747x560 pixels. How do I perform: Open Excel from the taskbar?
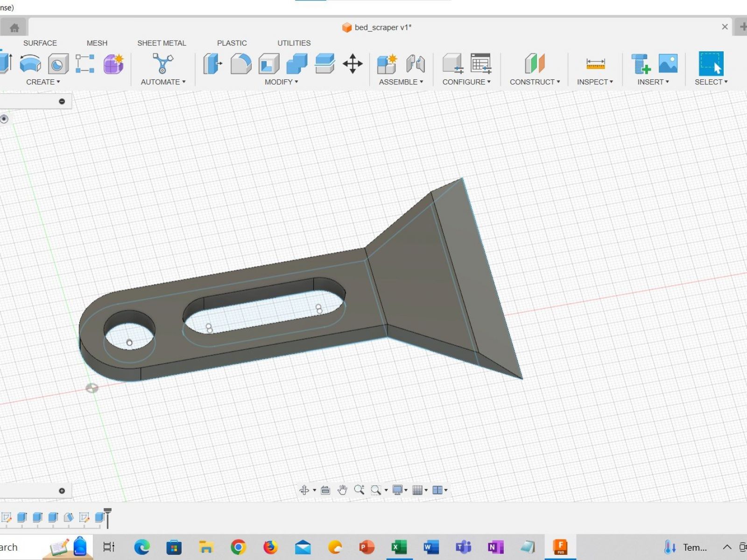tap(399, 547)
